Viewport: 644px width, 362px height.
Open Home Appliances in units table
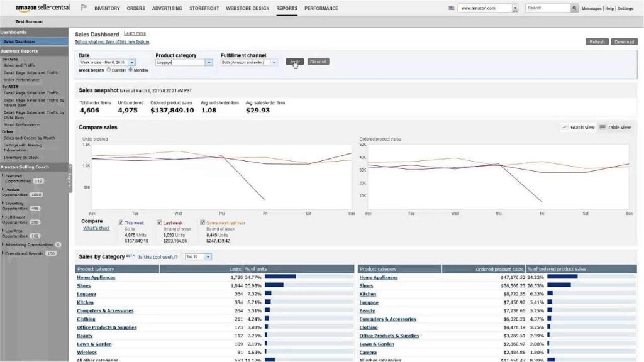96,277
